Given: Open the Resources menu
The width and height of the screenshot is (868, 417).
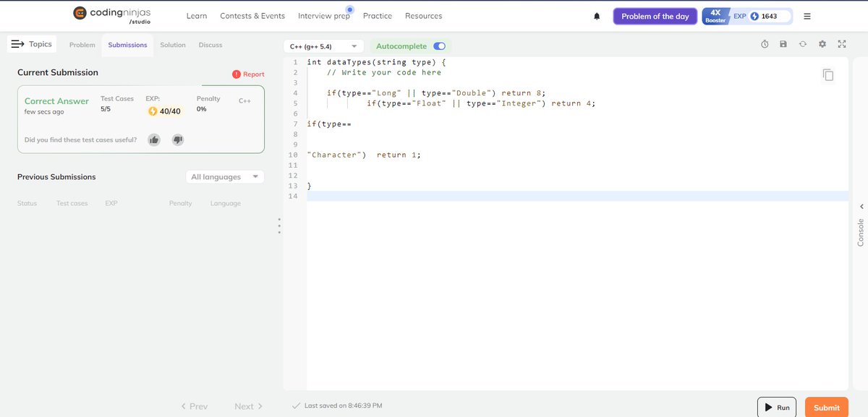Looking at the screenshot, I should point(424,16).
